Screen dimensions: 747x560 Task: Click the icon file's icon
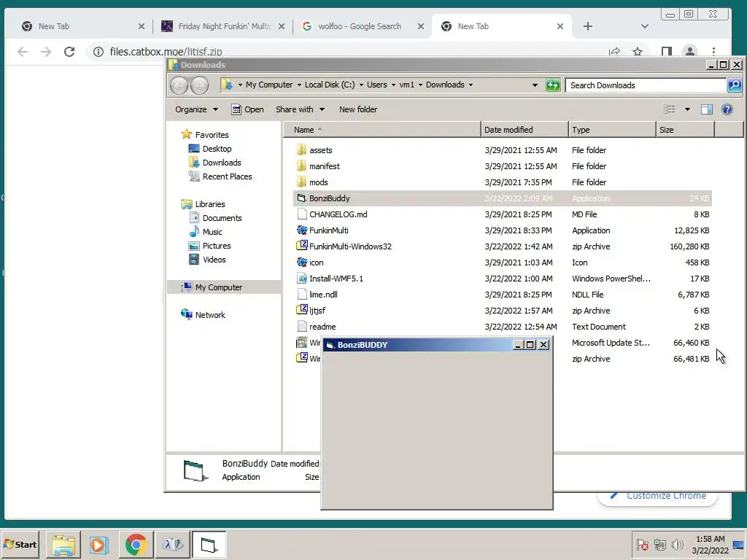(301, 262)
